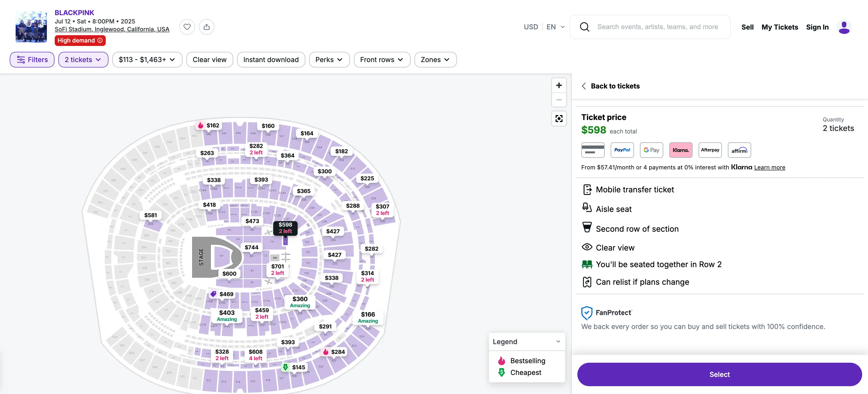
Task: Open My Tickets
Action: pos(779,27)
